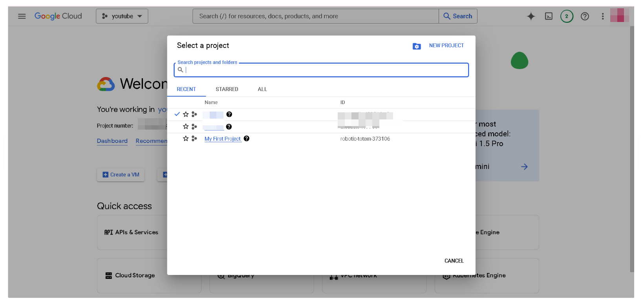Activate the Cloud Shell terminal icon

click(x=549, y=16)
